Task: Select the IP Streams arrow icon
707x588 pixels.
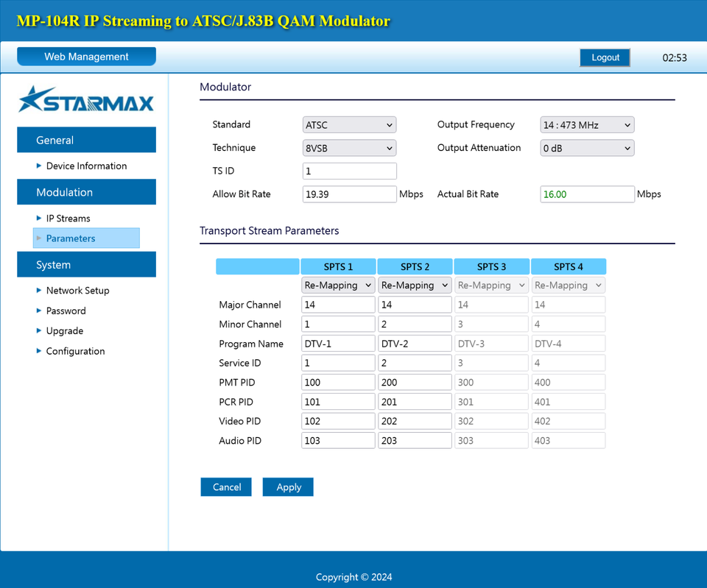Action: (39, 218)
